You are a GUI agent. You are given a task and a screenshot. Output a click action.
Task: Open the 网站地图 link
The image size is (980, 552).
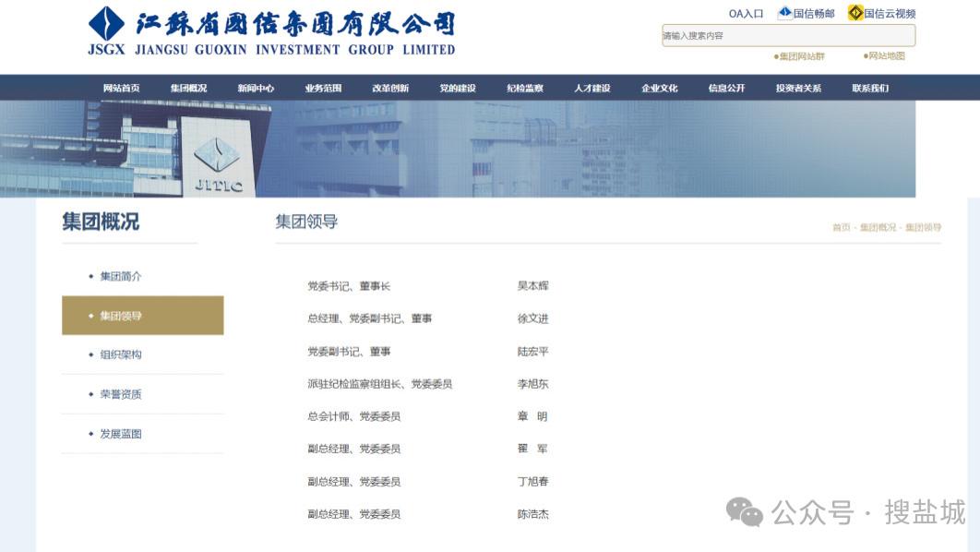884,55
